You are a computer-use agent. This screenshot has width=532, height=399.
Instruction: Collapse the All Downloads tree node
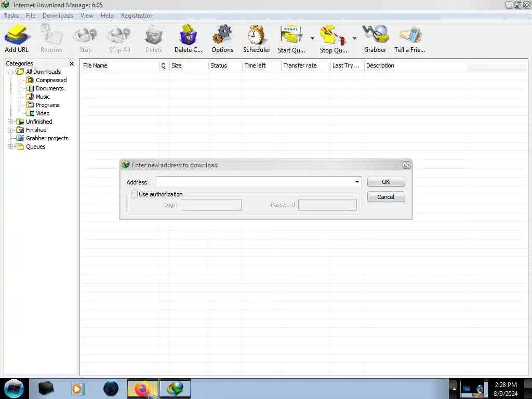coord(10,72)
